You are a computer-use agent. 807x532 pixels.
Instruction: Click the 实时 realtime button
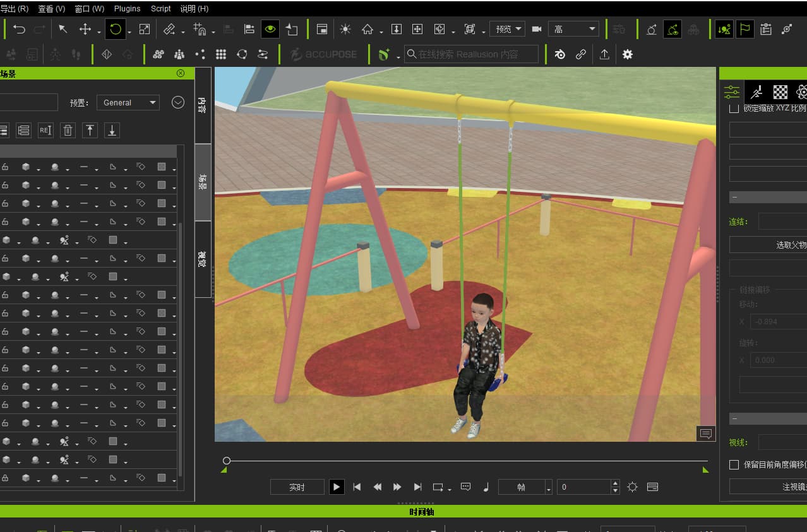click(x=297, y=487)
